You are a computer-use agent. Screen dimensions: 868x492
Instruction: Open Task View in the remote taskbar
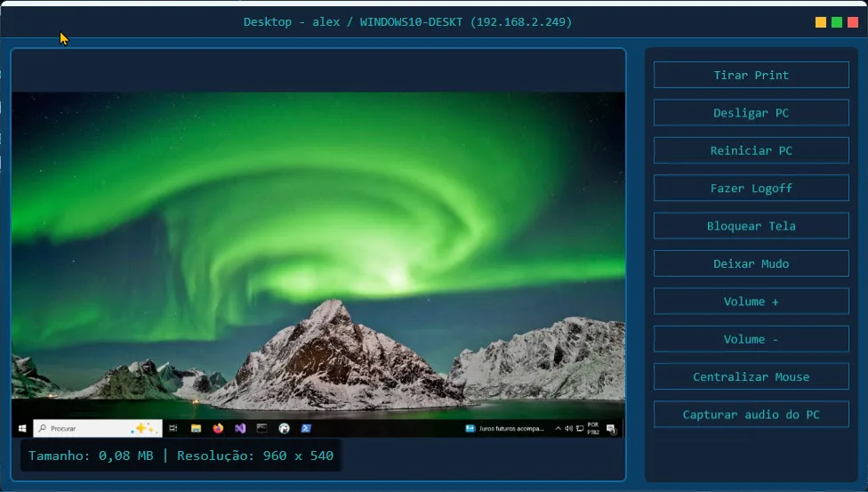tap(173, 428)
